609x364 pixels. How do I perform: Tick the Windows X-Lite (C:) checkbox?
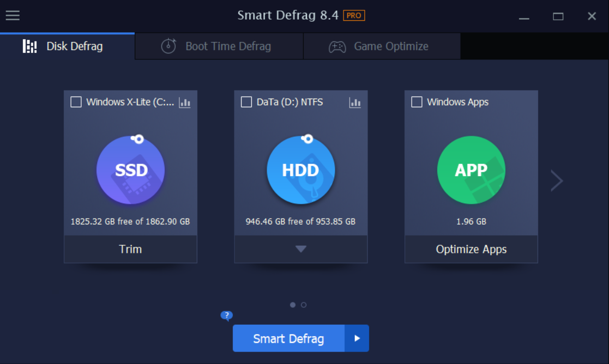tap(76, 102)
